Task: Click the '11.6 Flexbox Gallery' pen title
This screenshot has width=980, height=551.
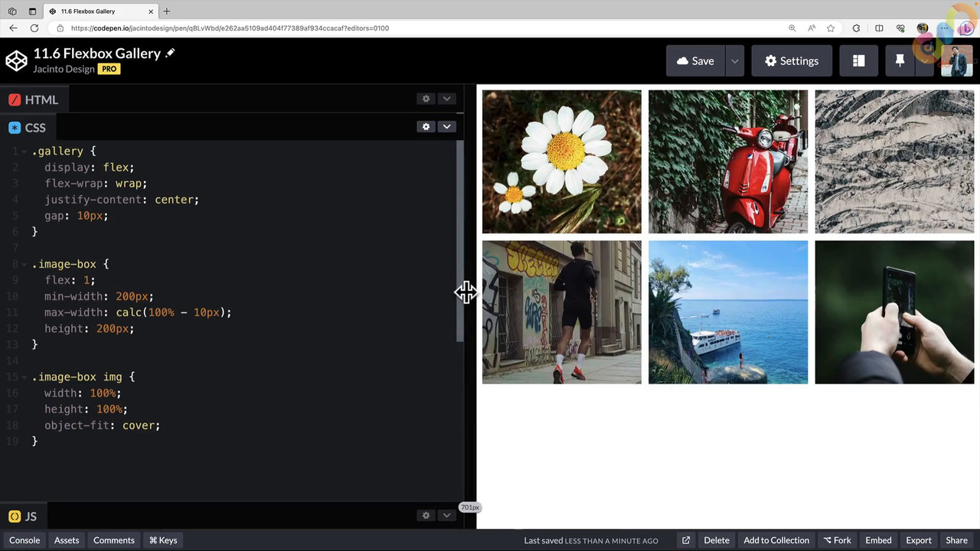Action: [x=96, y=54]
